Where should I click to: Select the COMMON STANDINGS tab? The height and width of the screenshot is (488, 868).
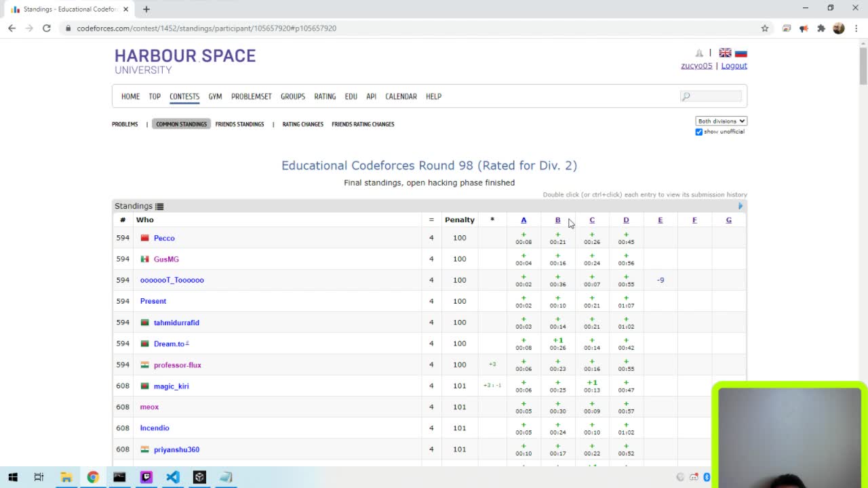click(181, 124)
